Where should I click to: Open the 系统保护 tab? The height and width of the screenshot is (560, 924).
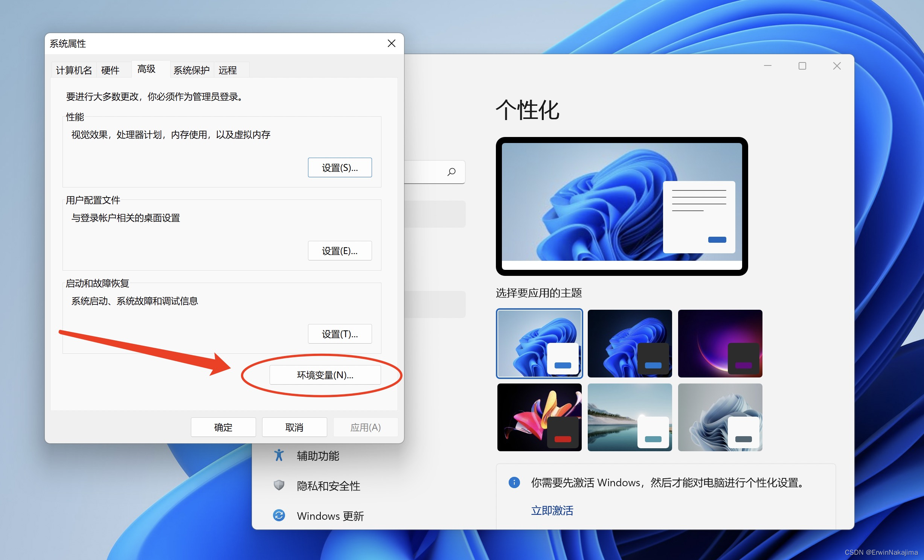[x=191, y=70]
